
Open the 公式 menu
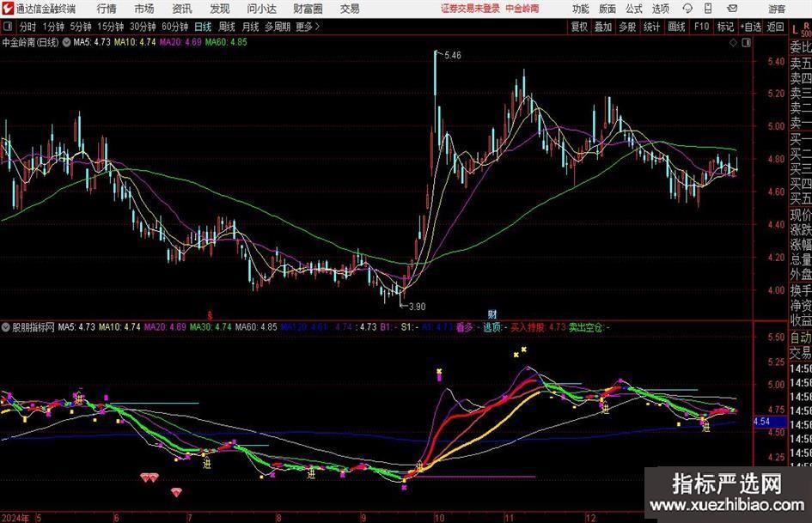[x=634, y=9]
